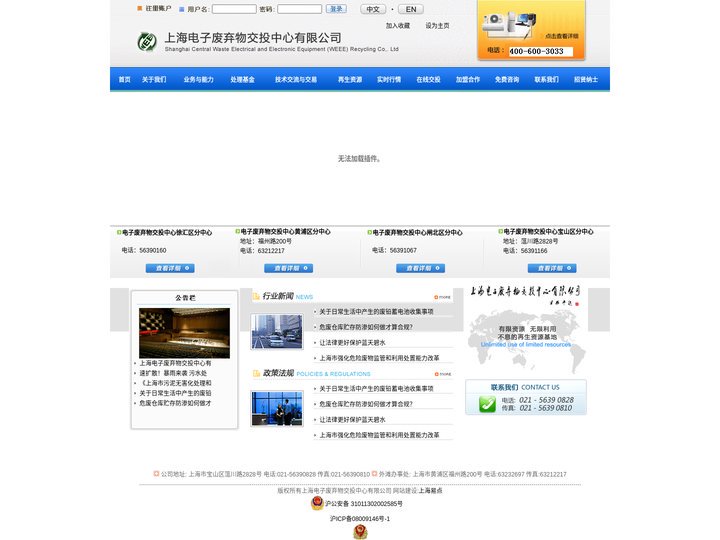Click the green phone Contact Us icon

pos(487,404)
